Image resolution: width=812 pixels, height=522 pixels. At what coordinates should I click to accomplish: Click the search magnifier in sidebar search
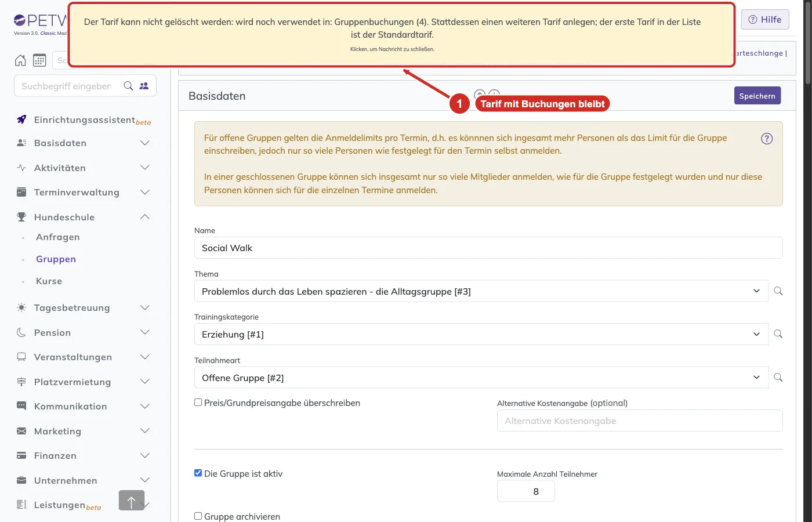[x=128, y=86]
